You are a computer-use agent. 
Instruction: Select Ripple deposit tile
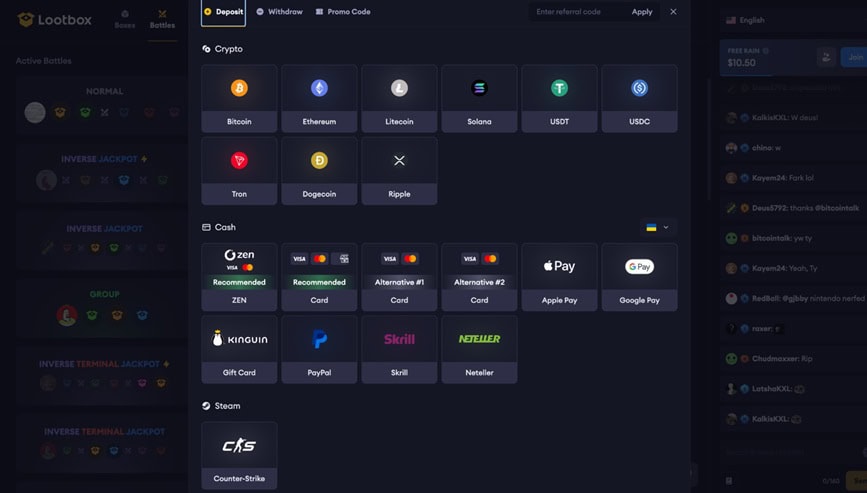[399, 171]
